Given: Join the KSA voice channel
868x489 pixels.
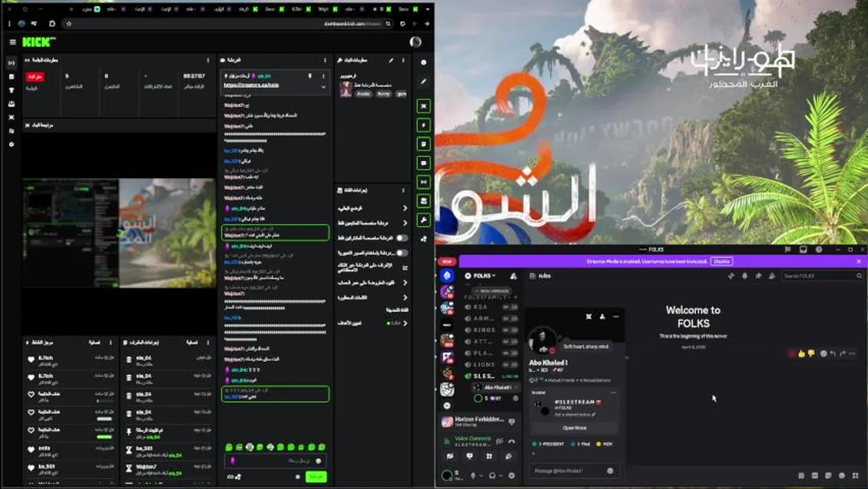Looking at the screenshot, I should (490, 307).
